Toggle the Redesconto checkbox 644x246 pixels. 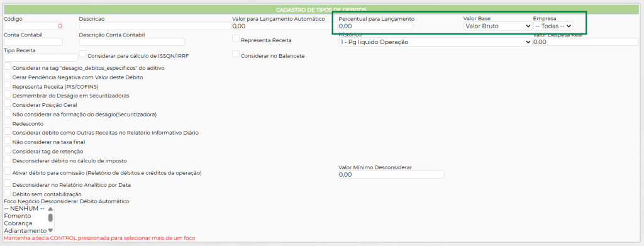pos(8,122)
